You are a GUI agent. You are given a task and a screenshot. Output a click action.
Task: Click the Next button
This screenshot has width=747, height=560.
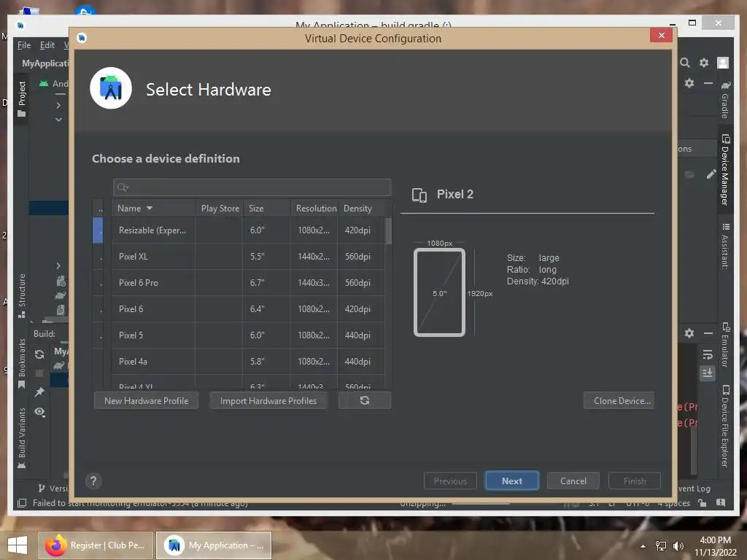pos(511,481)
